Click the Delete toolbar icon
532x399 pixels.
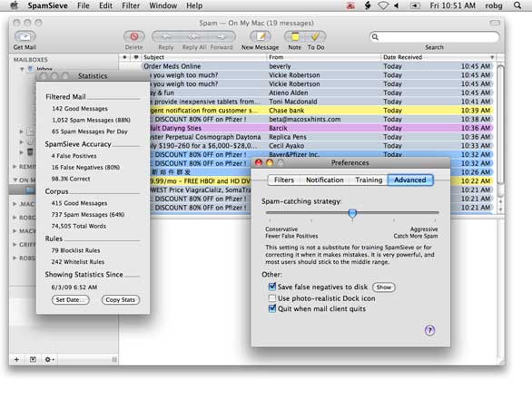(x=134, y=36)
